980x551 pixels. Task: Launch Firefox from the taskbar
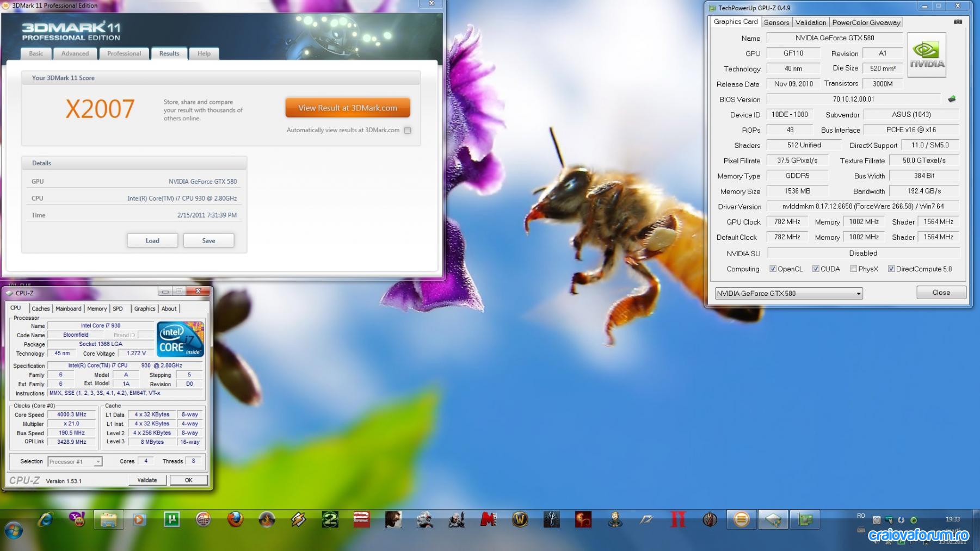click(236, 520)
